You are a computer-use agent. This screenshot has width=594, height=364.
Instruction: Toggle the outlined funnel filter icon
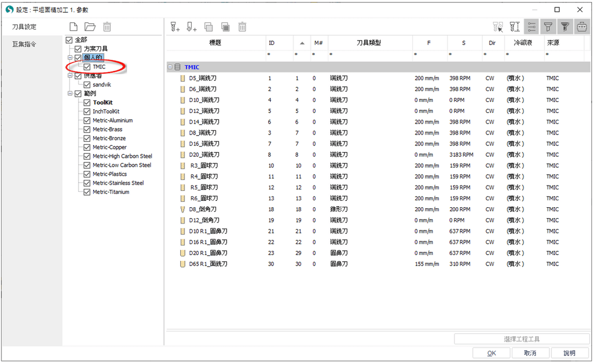pos(548,27)
